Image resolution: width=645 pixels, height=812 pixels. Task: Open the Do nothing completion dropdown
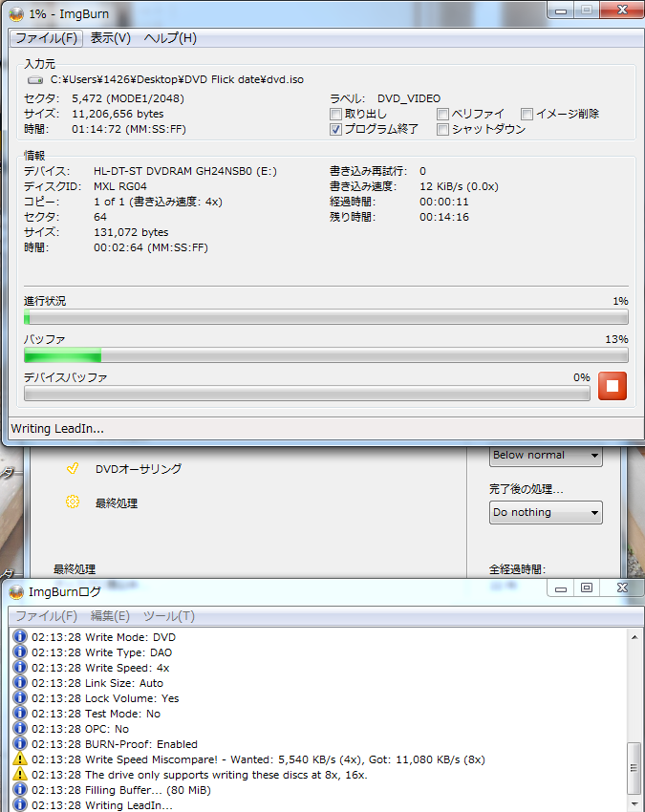tap(546, 512)
